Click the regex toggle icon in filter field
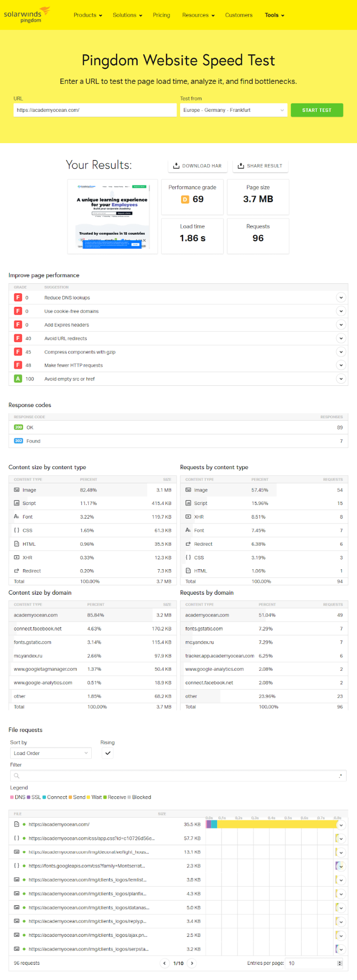The width and height of the screenshot is (357, 980). pos(340,776)
